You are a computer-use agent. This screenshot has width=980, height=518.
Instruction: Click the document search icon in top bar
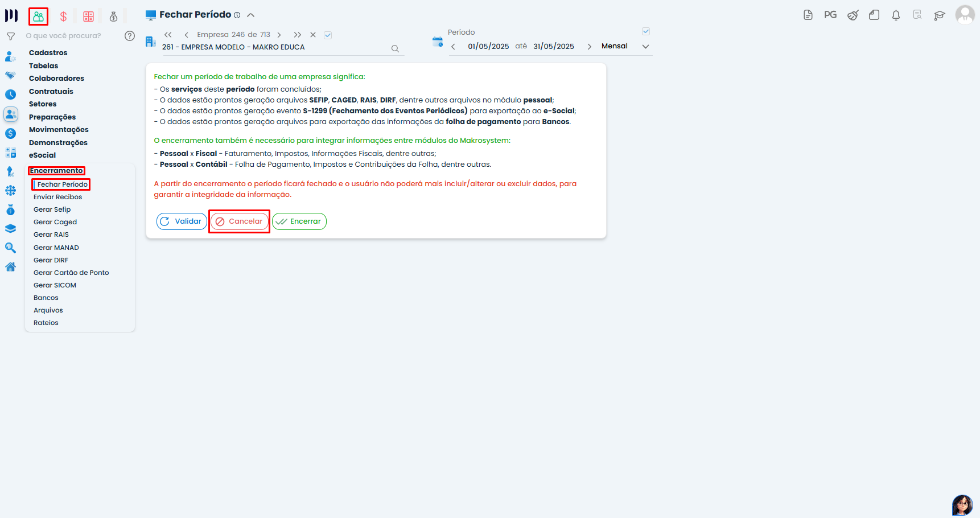917,15
